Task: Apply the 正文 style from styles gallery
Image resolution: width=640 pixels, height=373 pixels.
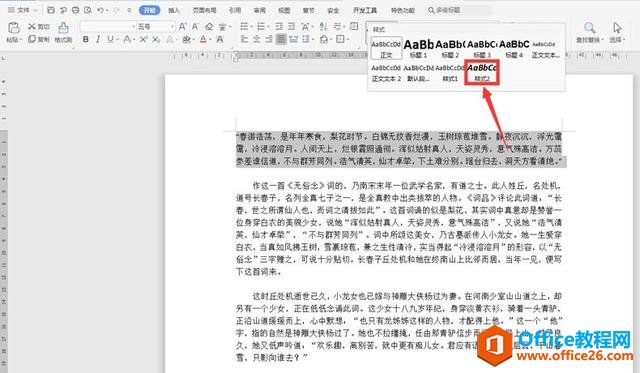Action: coord(386,49)
